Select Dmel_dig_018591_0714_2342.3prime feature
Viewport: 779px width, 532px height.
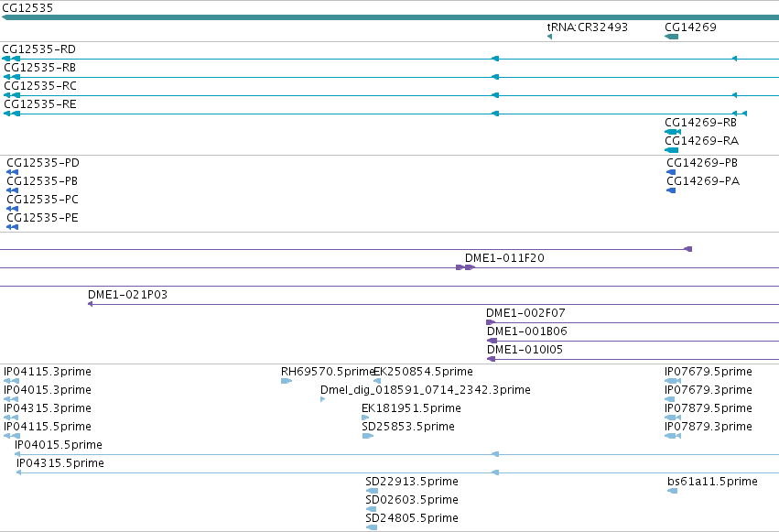[426, 390]
